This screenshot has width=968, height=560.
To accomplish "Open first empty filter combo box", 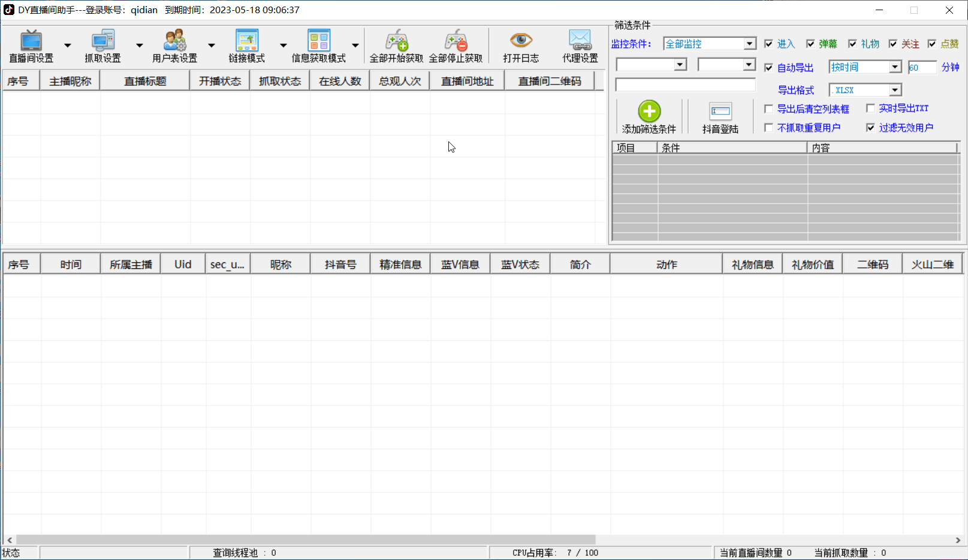I will pyautogui.click(x=680, y=65).
